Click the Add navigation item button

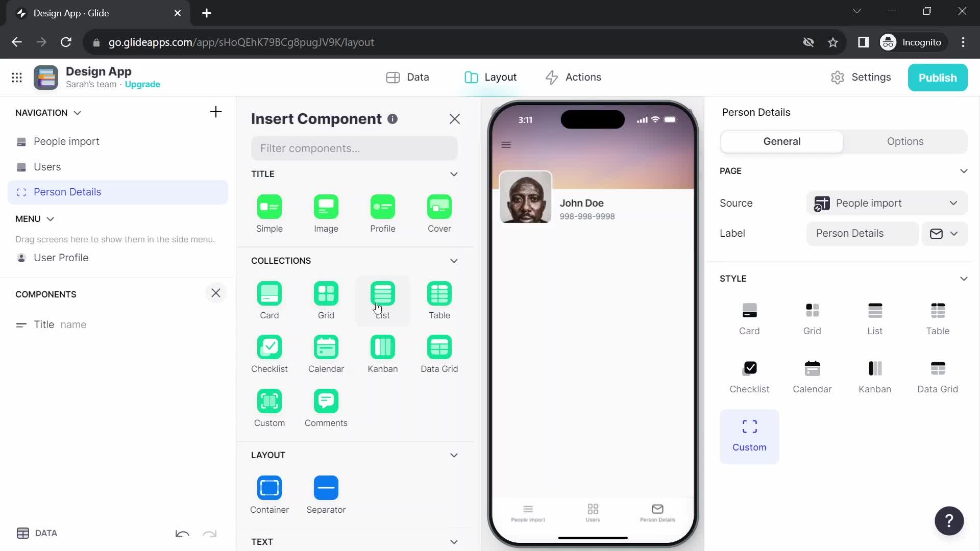tap(216, 112)
